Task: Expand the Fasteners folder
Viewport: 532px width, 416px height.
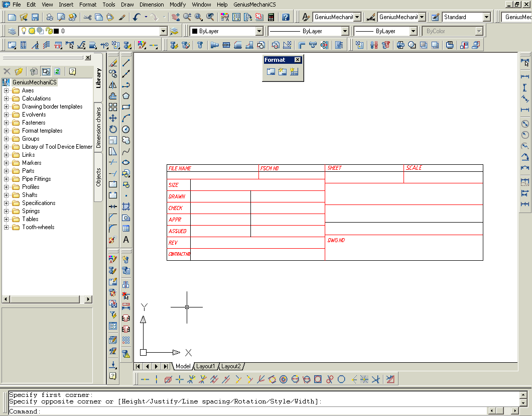Action: click(6, 123)
